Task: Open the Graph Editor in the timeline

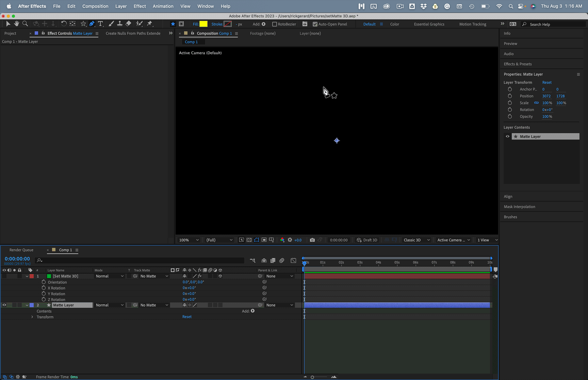Action: tap(293, 260)
